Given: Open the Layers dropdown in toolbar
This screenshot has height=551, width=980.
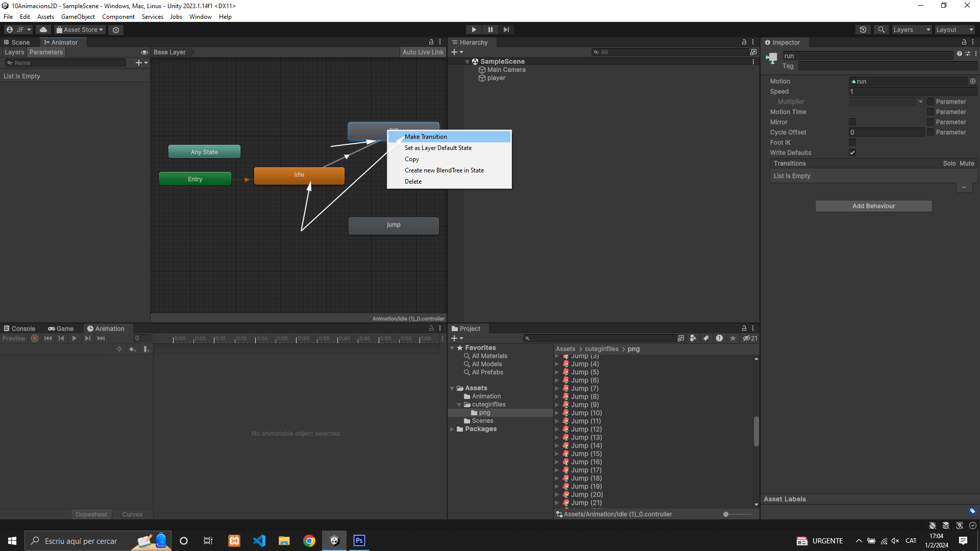Looking at the screenshot, I should (911, 30).
